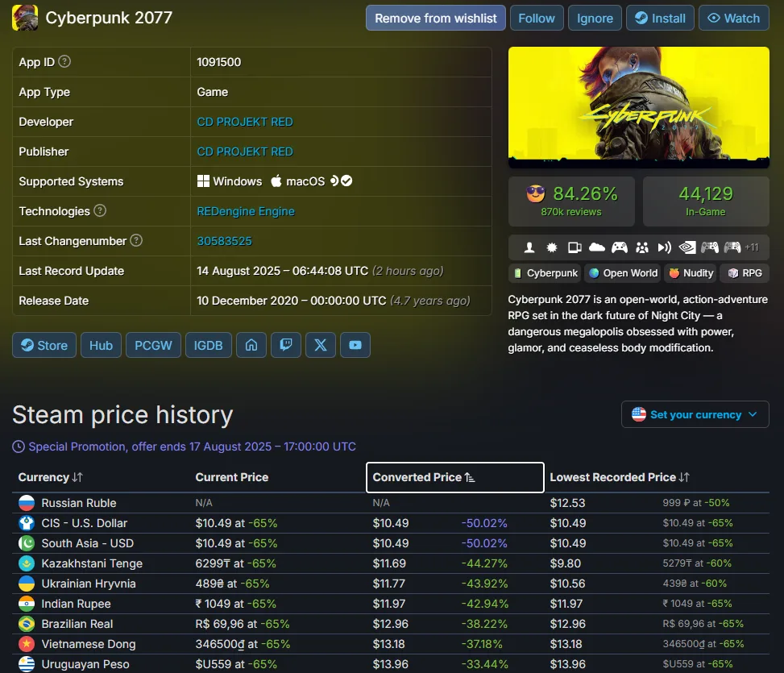784x673 pixels.
Task: Open the +11 more features indicator
Action: tap(752, 247)
